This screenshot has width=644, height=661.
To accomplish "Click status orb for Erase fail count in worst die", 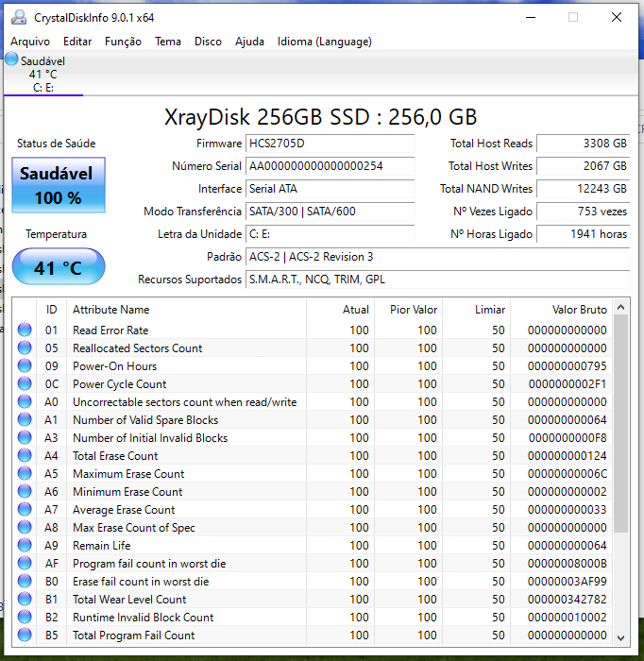I will (25, 581).
